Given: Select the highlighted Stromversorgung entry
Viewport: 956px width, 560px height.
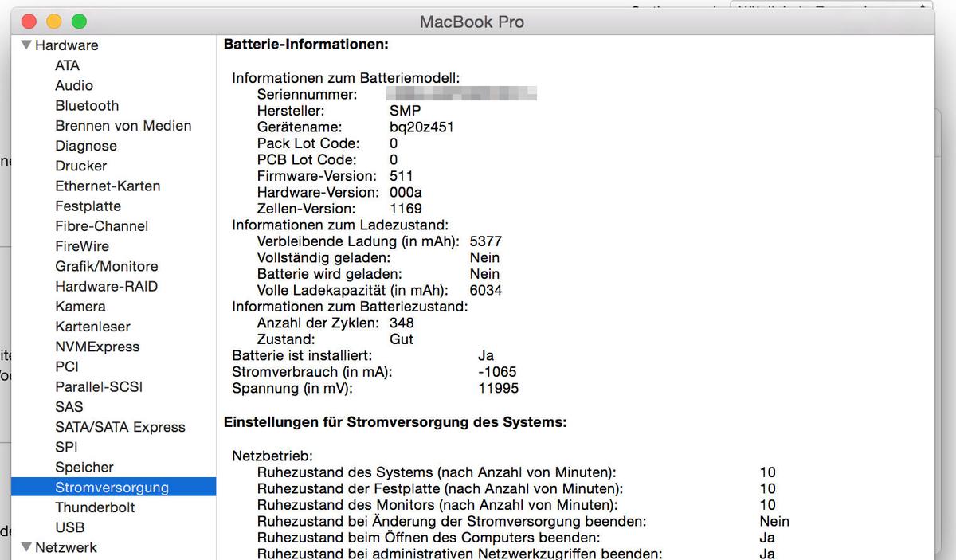Looking at the screenshot, I should [112, 487].
